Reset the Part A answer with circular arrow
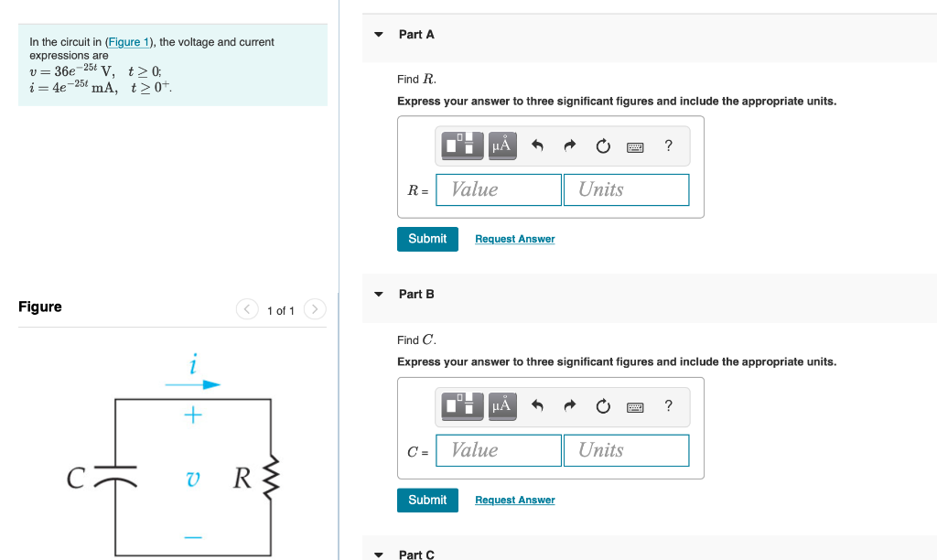937x560 pixels. 604,146
